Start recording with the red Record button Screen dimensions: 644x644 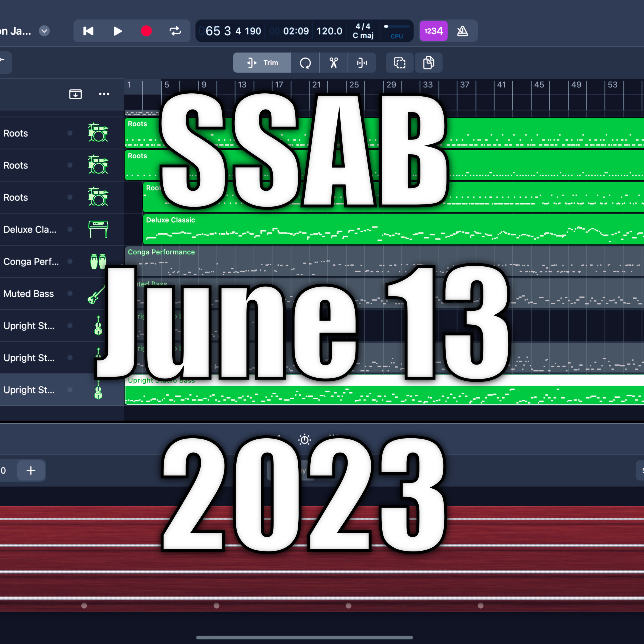click(146, 31)
